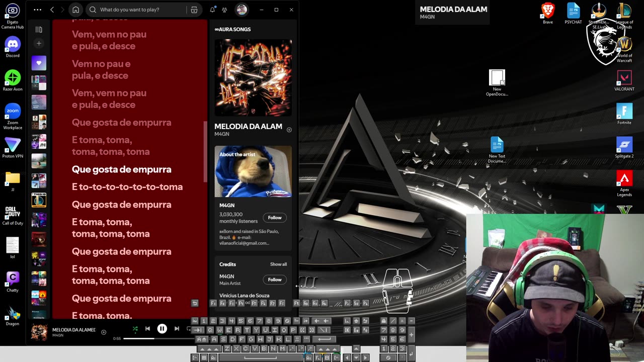The width and height of the screenshot is (644, 362).
Task: Open the Razer Axon desktop icon
Action: coord(13,80)
